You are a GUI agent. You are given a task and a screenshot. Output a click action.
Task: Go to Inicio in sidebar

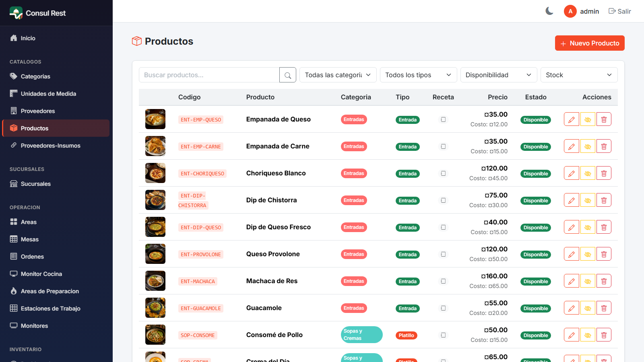[x=56, y=38]
